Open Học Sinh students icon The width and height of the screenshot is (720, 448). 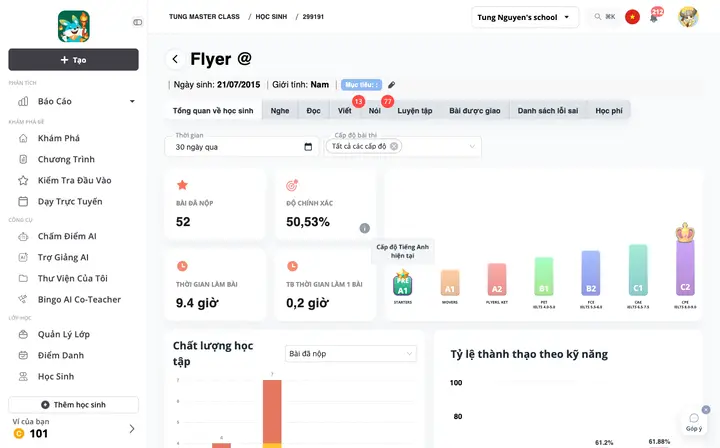[x=23, y=376]
